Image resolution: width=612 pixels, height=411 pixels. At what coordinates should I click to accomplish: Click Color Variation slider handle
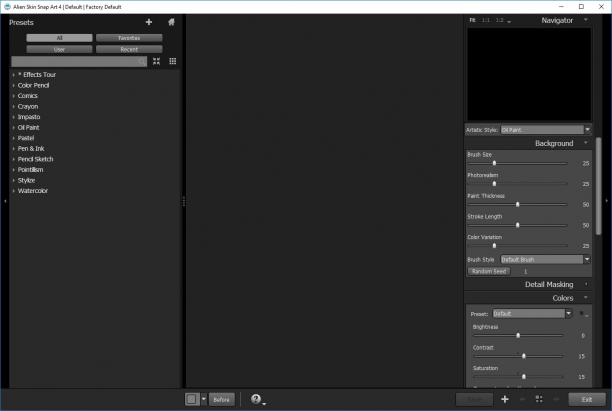coord(494,246)
